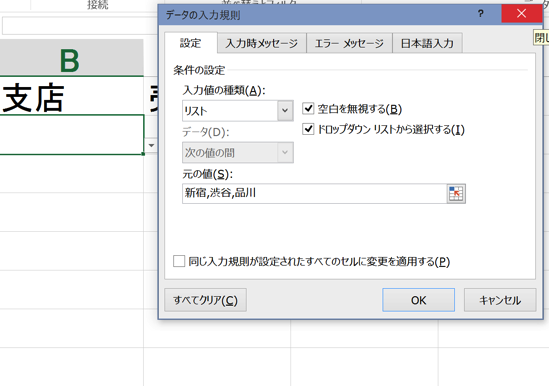Switch to the 日本語入力 tab
The image size is (549, 386).
click(427, 43)
